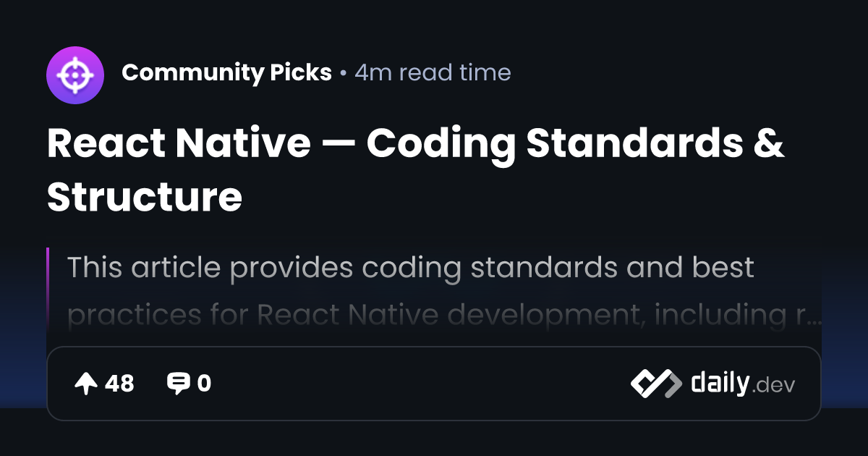The width and height of the screenshot is (868, 456).
Task: Click the truncation ellipsis ending the summary
Action: click(x=814, y=317)
